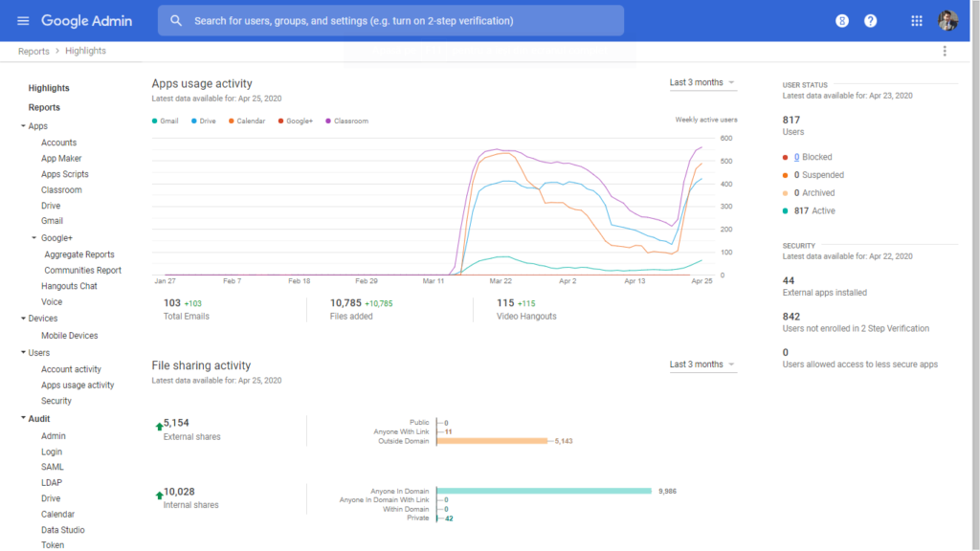
Task: Click 0 Suspended users status
Action: 819,175
